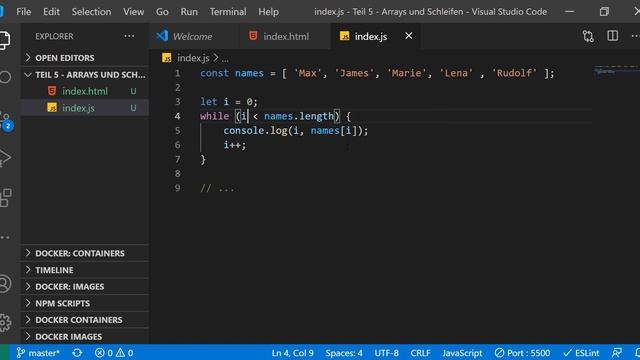Expand the Docker Images panel
640x360 pixels.
(85, 336)
